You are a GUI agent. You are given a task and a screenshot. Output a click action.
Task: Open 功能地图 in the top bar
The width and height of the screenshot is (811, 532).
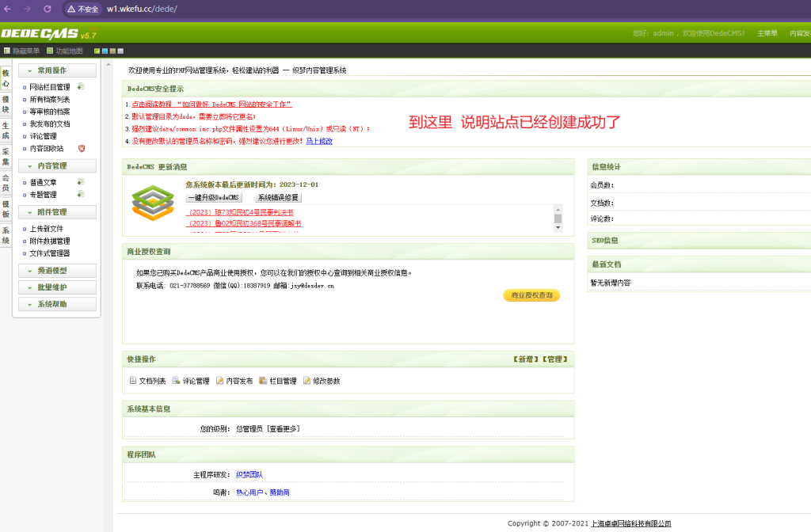pyautogui.click(x=64, y=51)
